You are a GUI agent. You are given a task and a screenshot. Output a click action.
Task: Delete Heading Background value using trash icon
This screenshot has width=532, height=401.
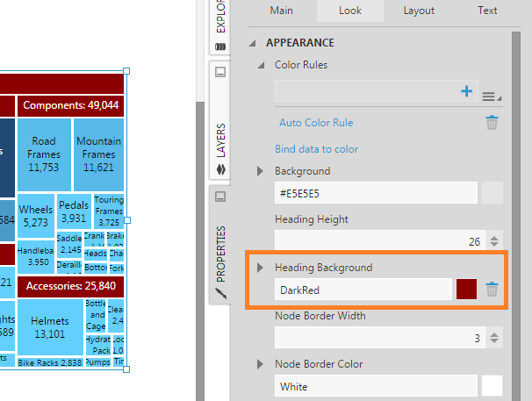[492, 290]
